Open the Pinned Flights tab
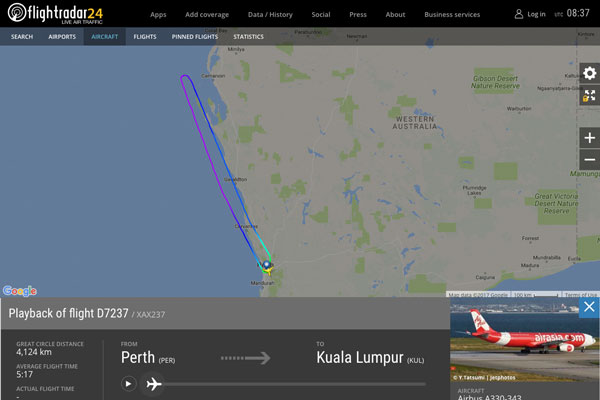Screen dimensions: 600x400 pos(195,37)
